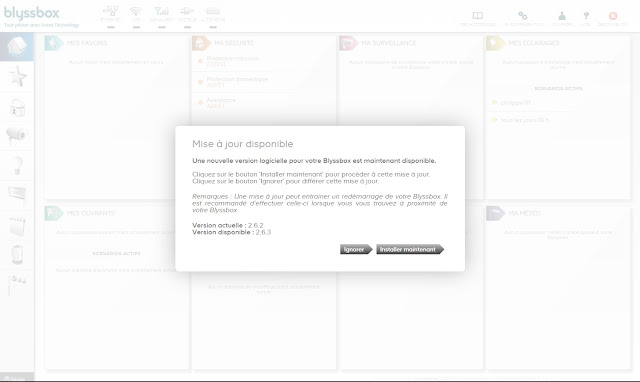The width and height of the screenshot is (640, 382).
Task: Click the blyssbox logo
Action: [32, 13]
